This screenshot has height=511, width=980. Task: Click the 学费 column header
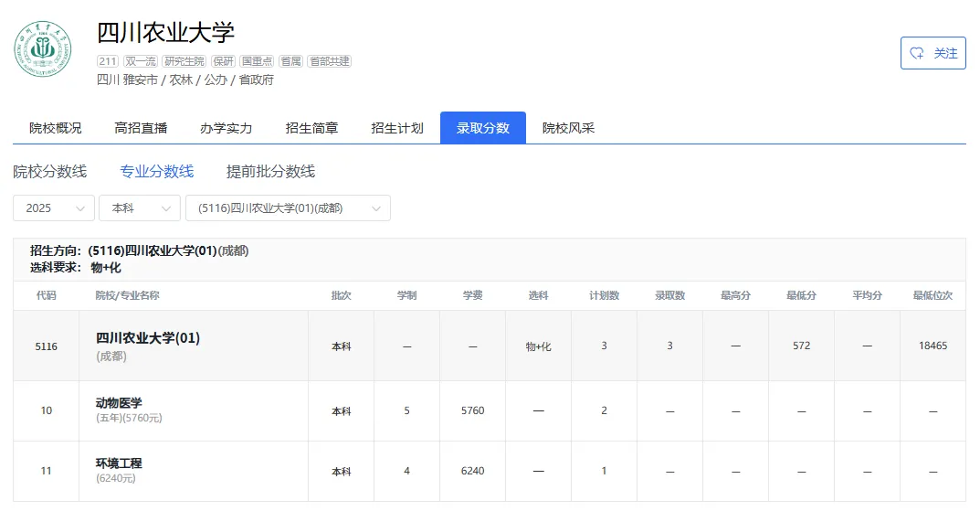click(x=472, y=295)
